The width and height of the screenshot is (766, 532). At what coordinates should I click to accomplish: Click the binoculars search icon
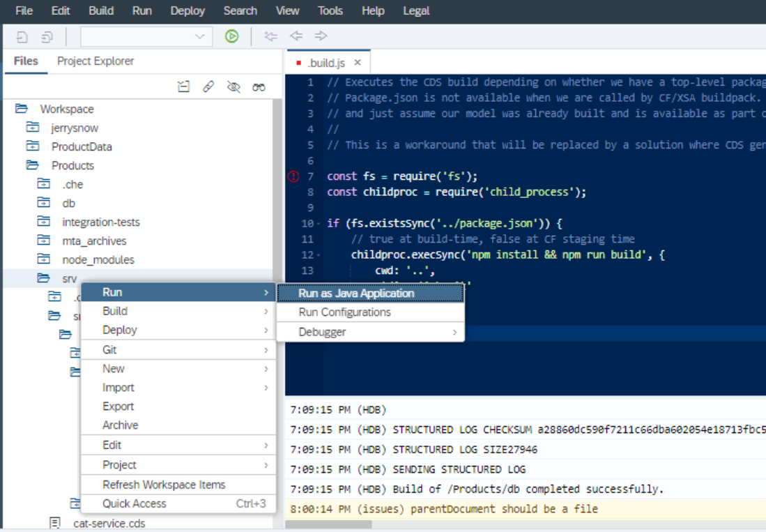[259, 86]
